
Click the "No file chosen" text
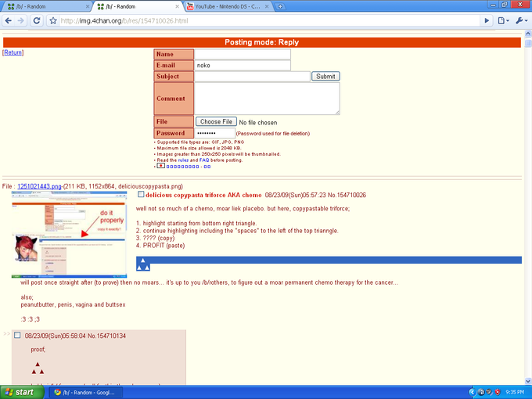coord(258,123)
